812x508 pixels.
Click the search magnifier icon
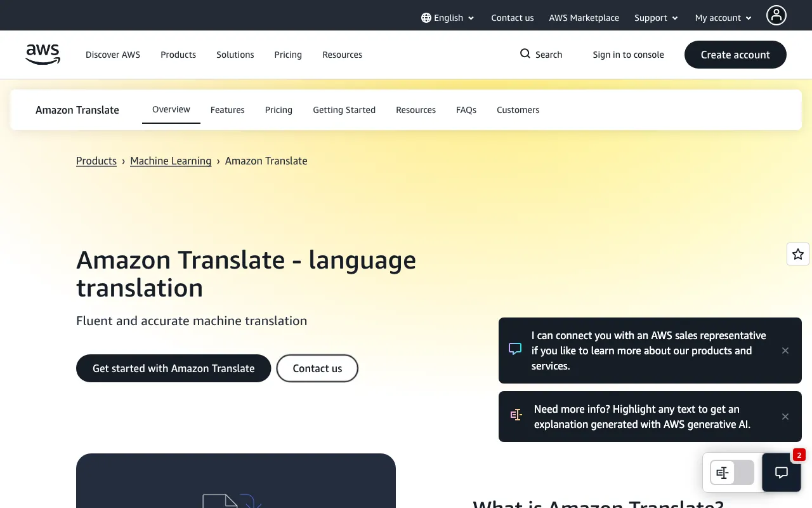(x=525, y=54)
